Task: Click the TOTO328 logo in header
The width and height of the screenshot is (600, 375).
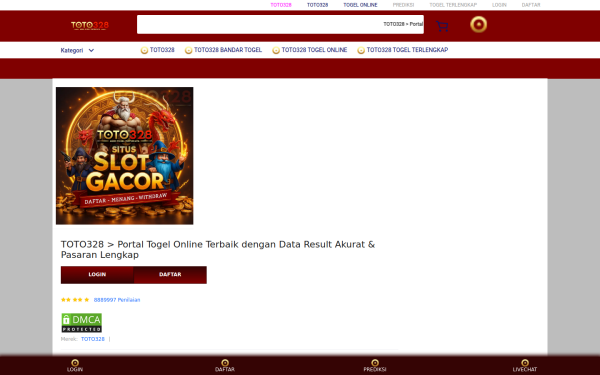Action: point(90,26)
